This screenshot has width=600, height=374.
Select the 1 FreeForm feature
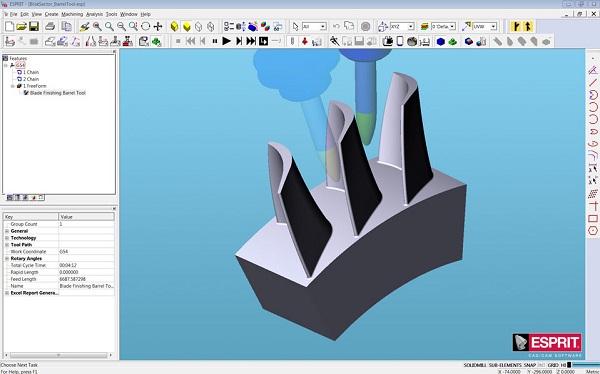[34, 86]
